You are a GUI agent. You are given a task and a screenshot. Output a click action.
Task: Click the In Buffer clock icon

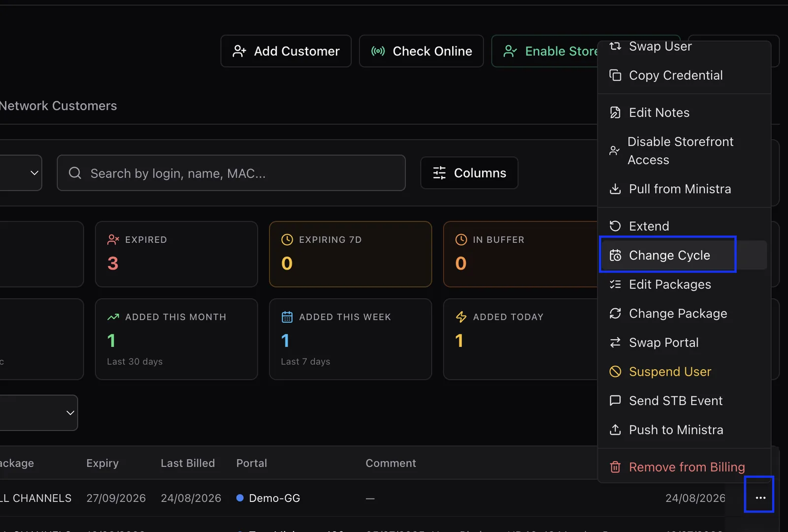click(x=461, y=239)
